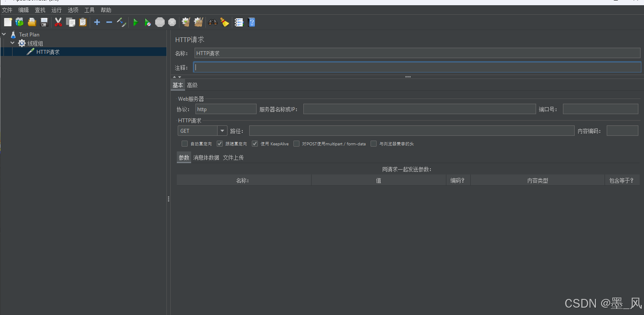Click the 包含等于? column header
The height and width of the screenshot is (315, 644).
point(622,180)
